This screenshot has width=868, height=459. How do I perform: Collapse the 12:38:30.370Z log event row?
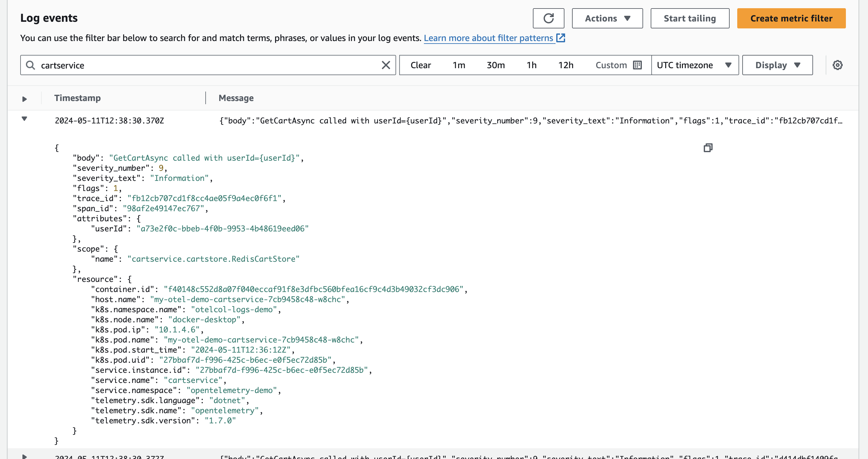click(24, 119)
